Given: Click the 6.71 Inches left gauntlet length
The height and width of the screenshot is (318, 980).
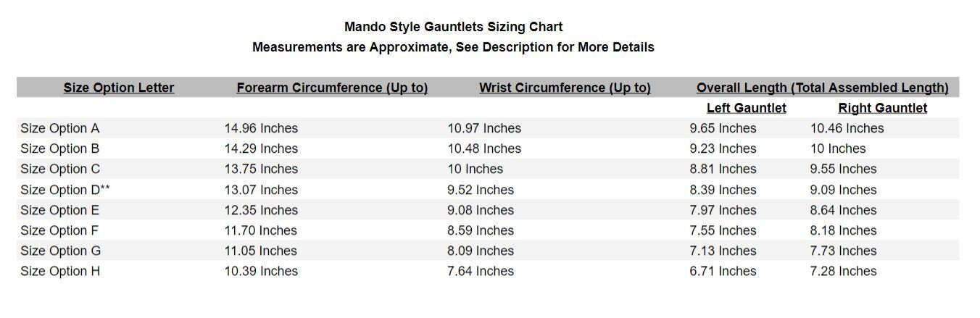Looking at the screenshot, I should click(x=723, y=271).
